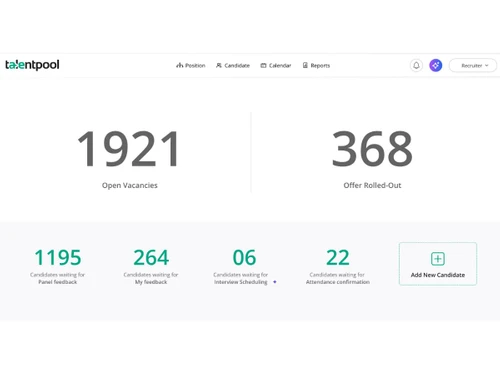Viewport: 500px width, 375px height.
Task: Click the Recruiter dropdown chevron
Action: click(x=487, y=65)
